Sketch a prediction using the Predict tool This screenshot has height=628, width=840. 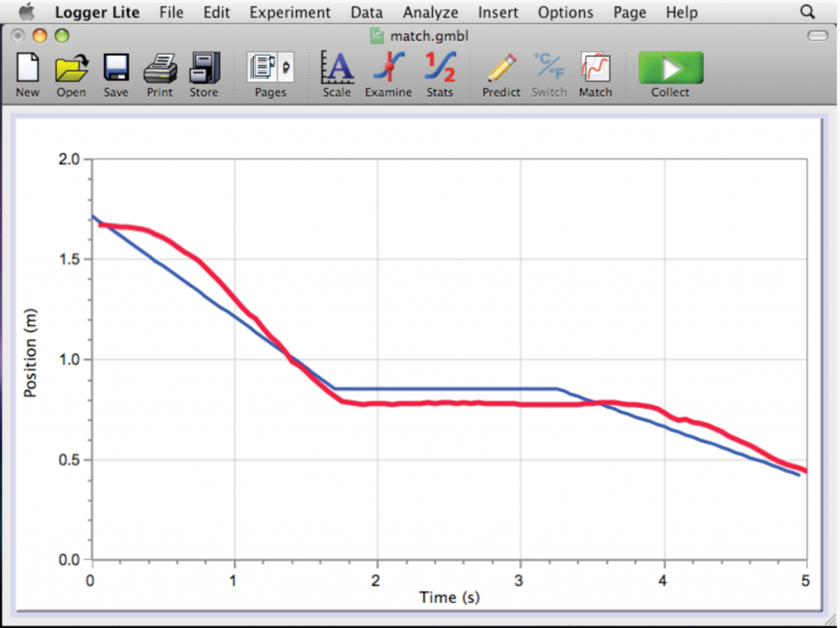(x=500, y=74)
